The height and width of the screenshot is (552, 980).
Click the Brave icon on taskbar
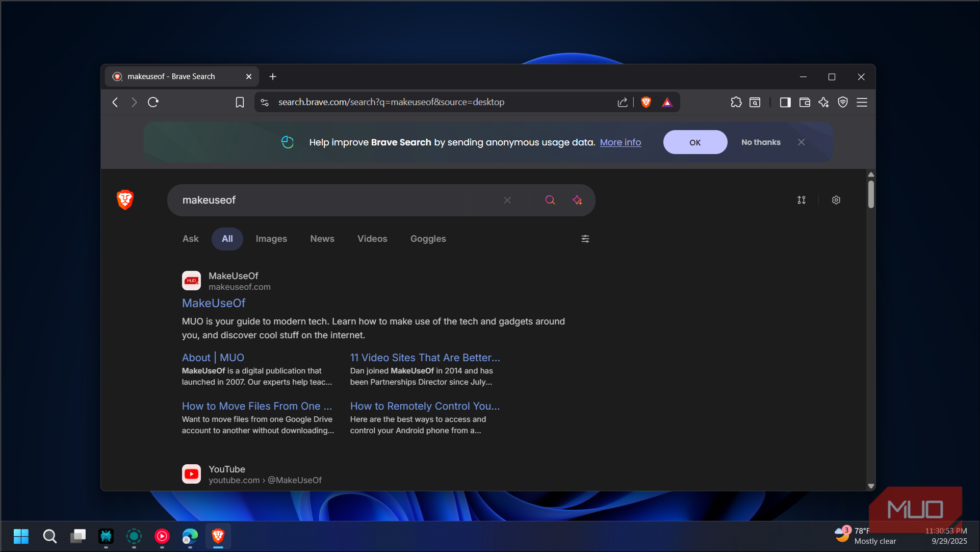coord(218,536)
